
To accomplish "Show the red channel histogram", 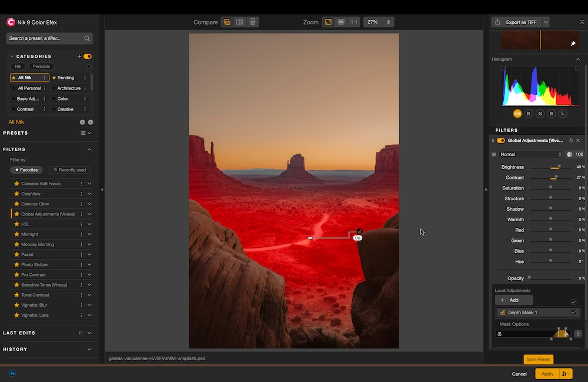I will (x=529, y=114).
